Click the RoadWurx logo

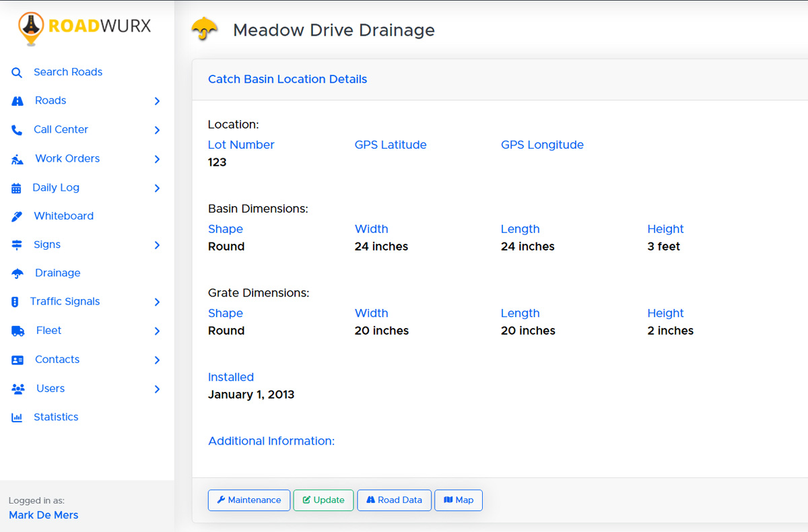coord(85,27)
